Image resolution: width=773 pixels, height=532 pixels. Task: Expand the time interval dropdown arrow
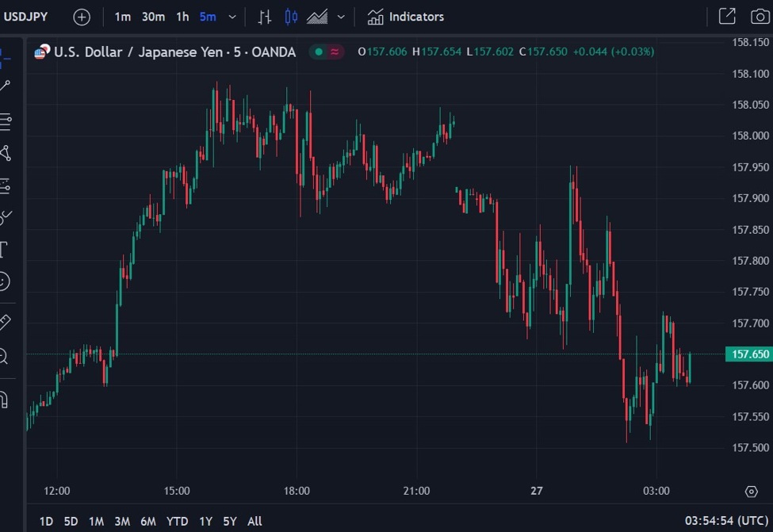point(232,17)
